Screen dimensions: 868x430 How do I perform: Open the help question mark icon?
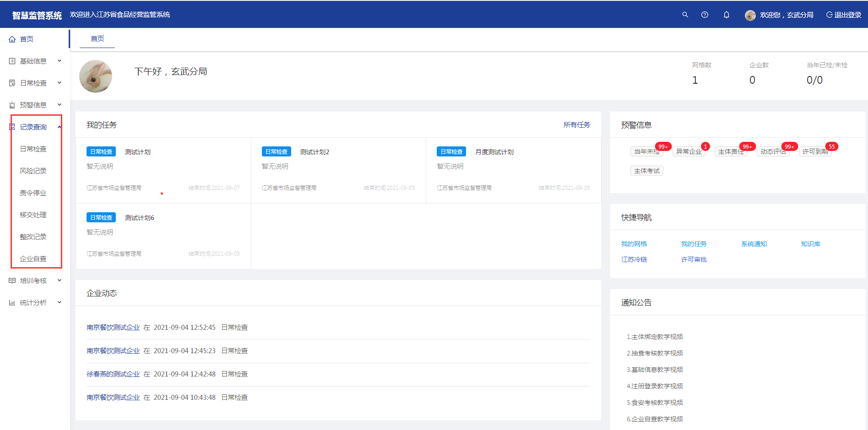tap(705, 15)
